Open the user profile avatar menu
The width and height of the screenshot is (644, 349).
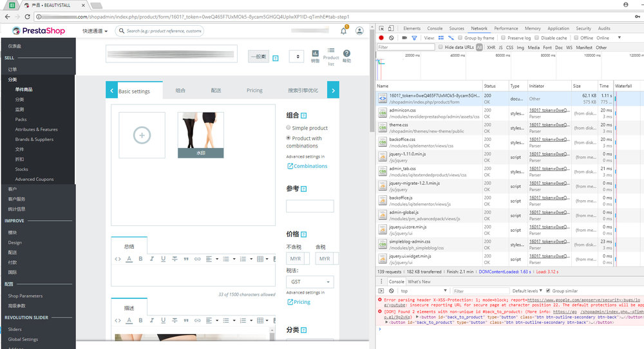pos(359,31)
